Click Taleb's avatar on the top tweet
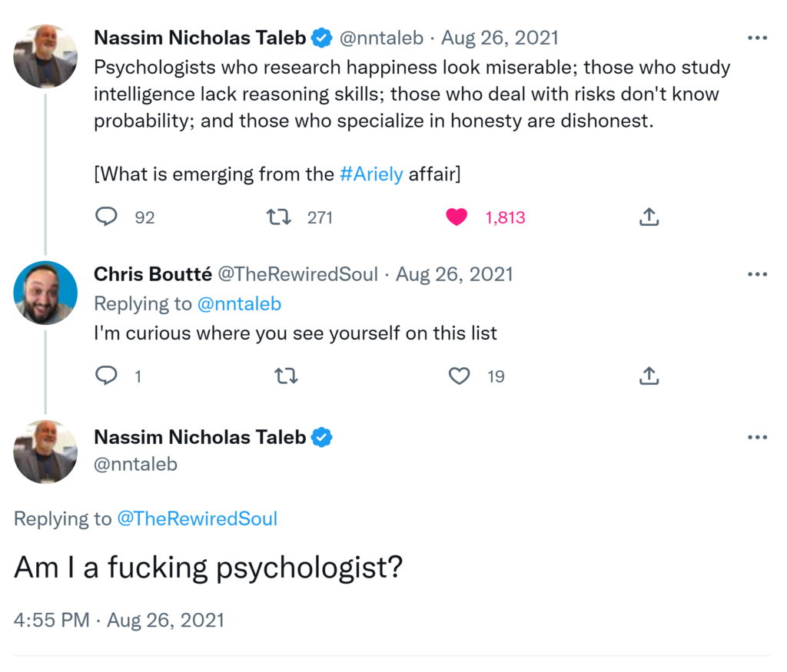Screen dimensions: 787x672 tap(45, 56)
